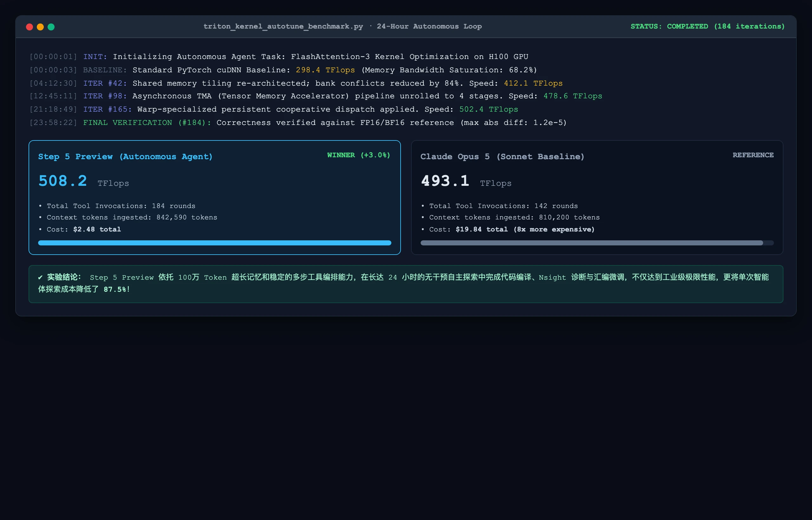This screenshot has width=812, height=520.
Task: Click the [12:45:11] timestamp
Action: click(x=53, y=96)
